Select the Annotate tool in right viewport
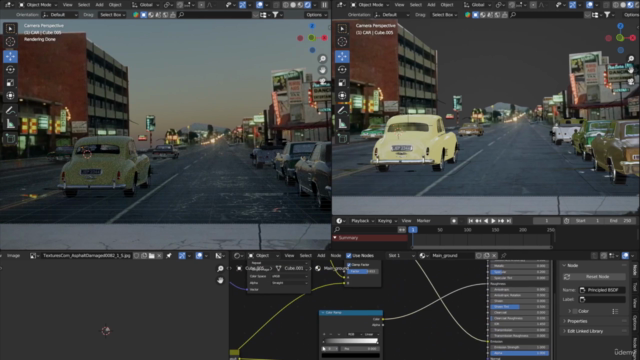Viewport: 640px width, 360px height. coord(342,110)
